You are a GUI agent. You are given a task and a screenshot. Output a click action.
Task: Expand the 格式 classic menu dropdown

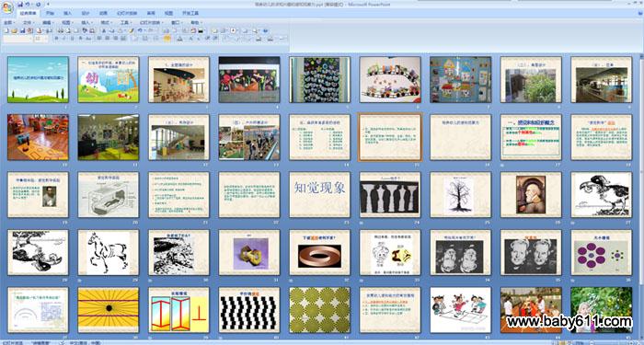[x=107, y=23]
